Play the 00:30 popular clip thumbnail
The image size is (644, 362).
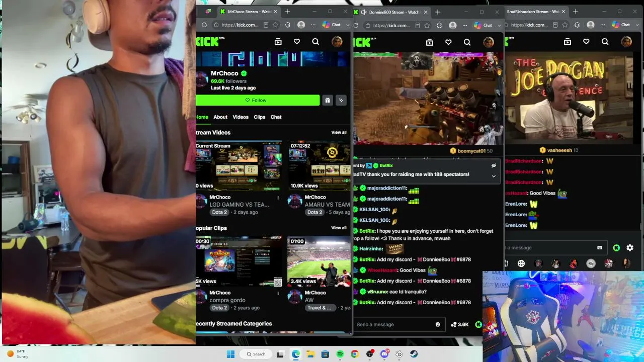[x=239, y=261]
